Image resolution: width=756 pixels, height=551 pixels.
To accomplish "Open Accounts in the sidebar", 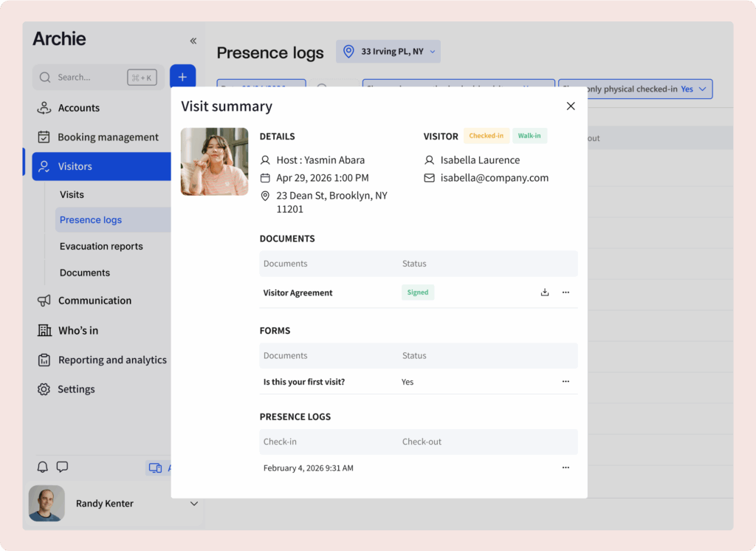I will click(x=78, y=108).
